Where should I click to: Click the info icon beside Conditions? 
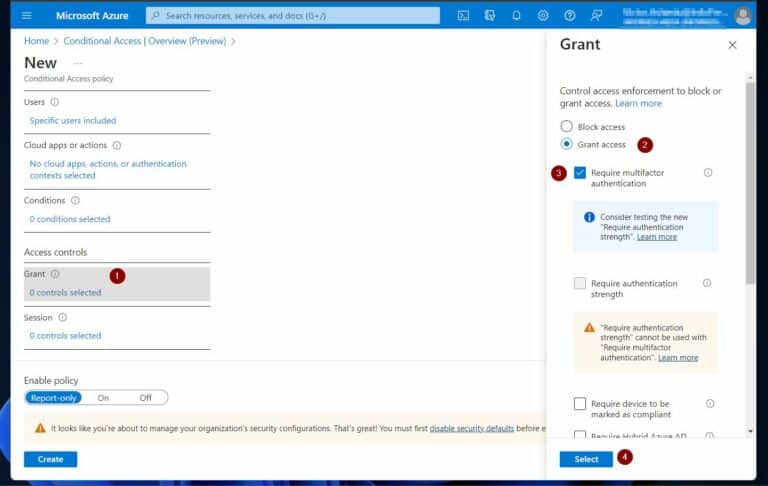coord(75,200)
